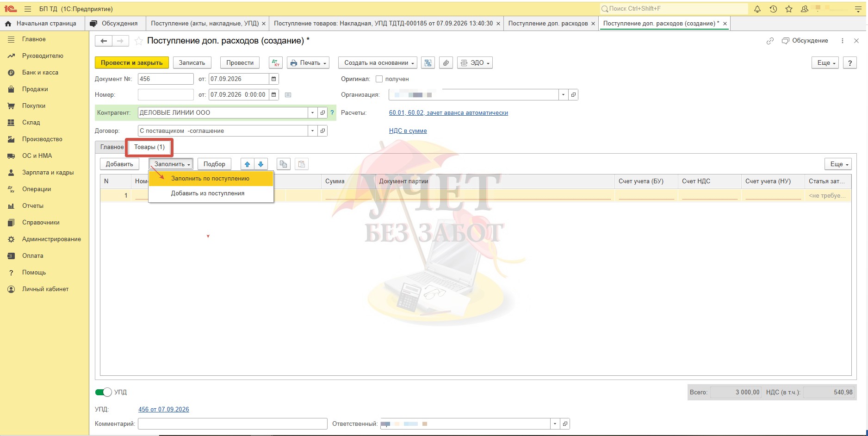Open notifications bell icon
Viewport: 868px width, 436px height.
(757, 9)
